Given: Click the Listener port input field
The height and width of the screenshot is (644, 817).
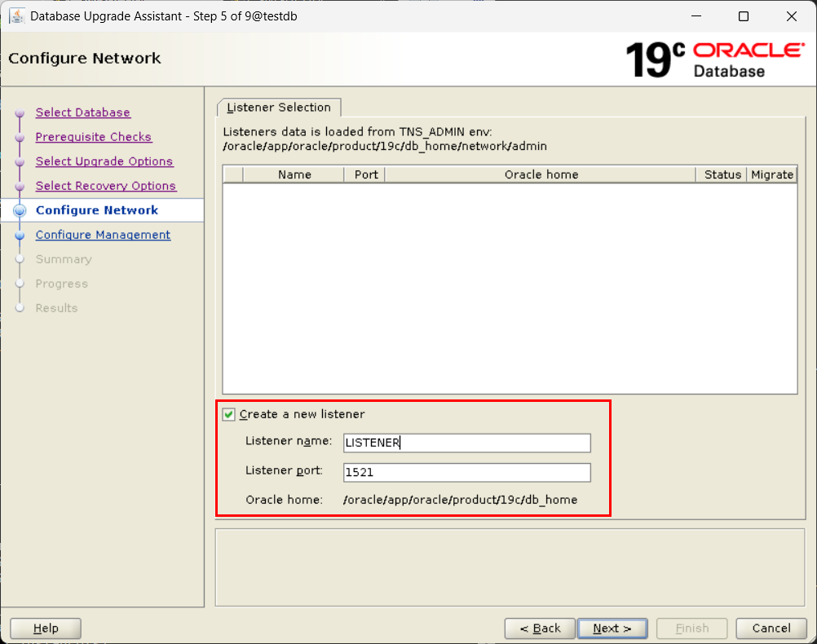Looking at the screenshot, I should [x=467, y=473].
